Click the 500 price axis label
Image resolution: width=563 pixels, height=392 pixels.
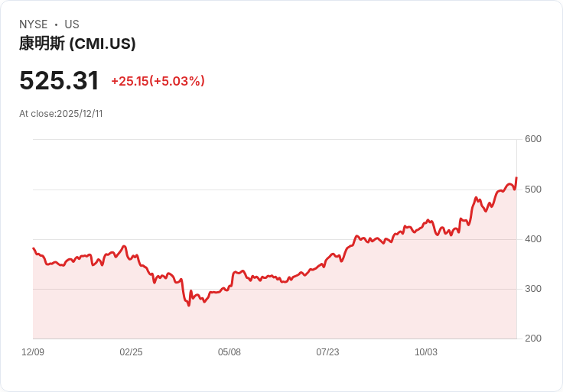tap(533, 190)
